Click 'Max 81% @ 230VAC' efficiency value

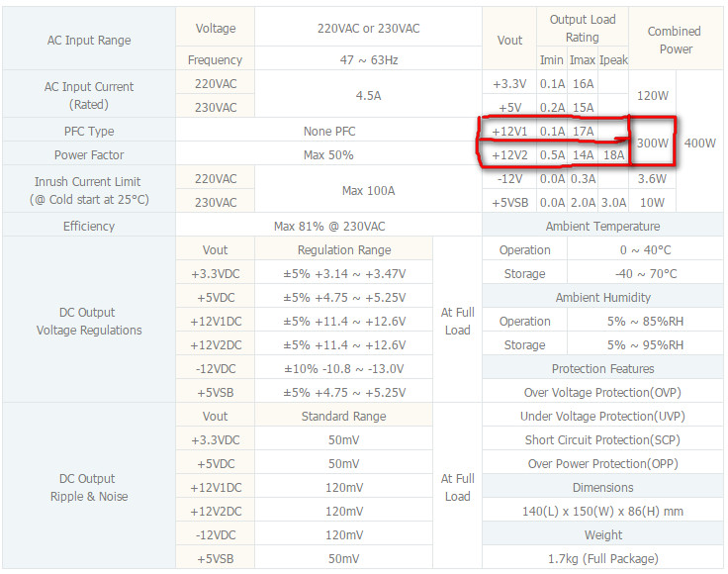[x=328, y=227]
